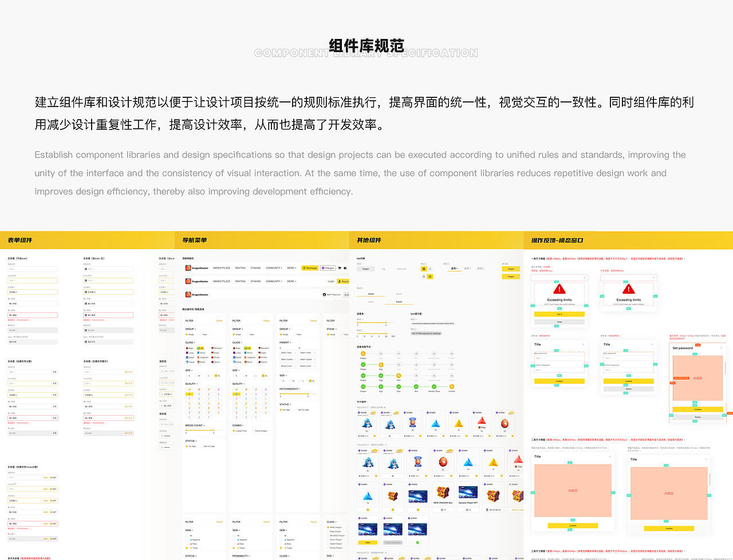Switch to the 选项一 tab
Image resolution: width=733 pixels, height=560 pixels.
tap(455, 269)
